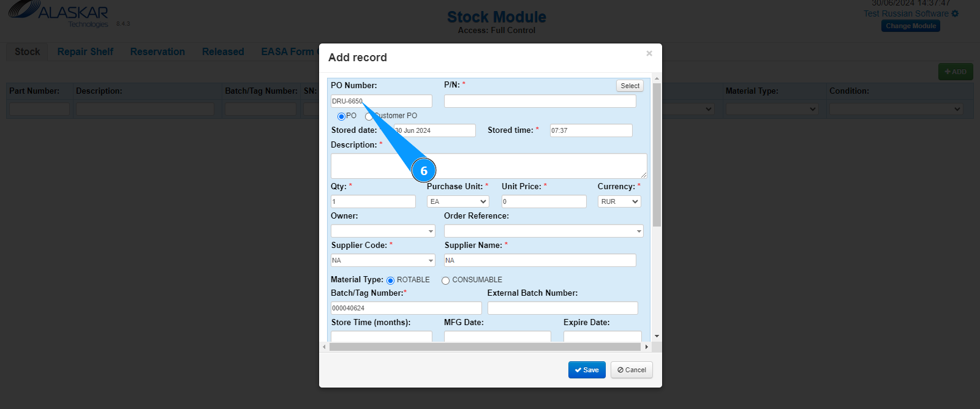Expand the Owner combo box
The width and height of the screenshot is (980, 409).
[431, 231]
